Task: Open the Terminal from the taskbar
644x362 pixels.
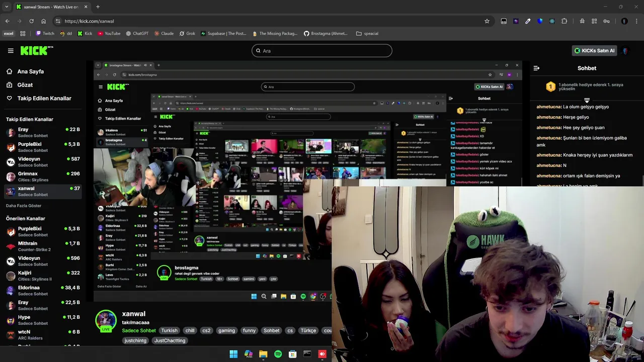Action: coord(307,354)
